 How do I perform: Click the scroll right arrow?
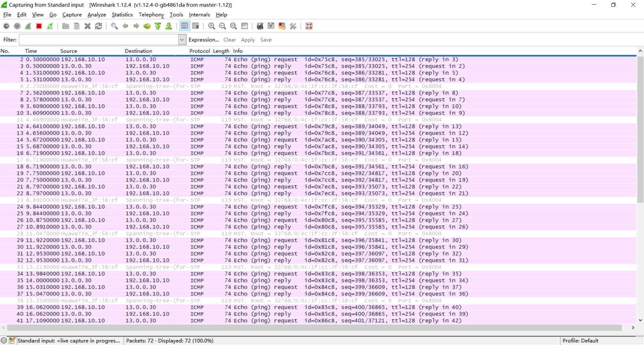(x=633, y=328)
